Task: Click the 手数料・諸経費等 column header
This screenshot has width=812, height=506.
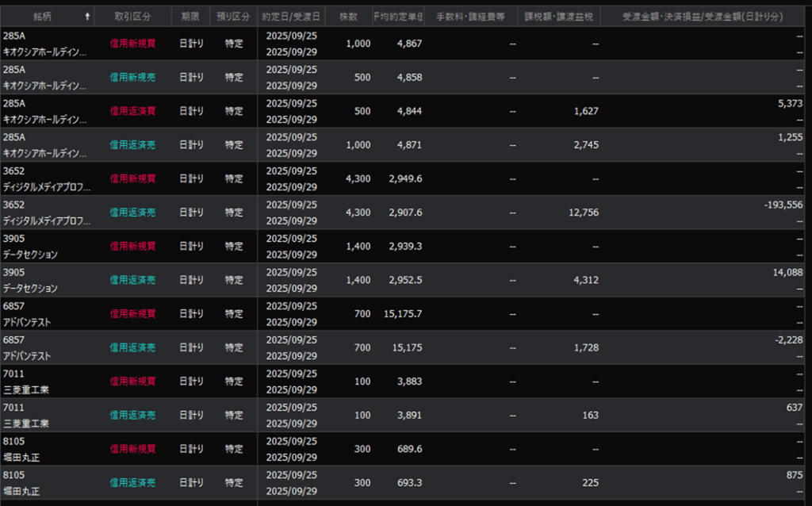Action: 470,17
